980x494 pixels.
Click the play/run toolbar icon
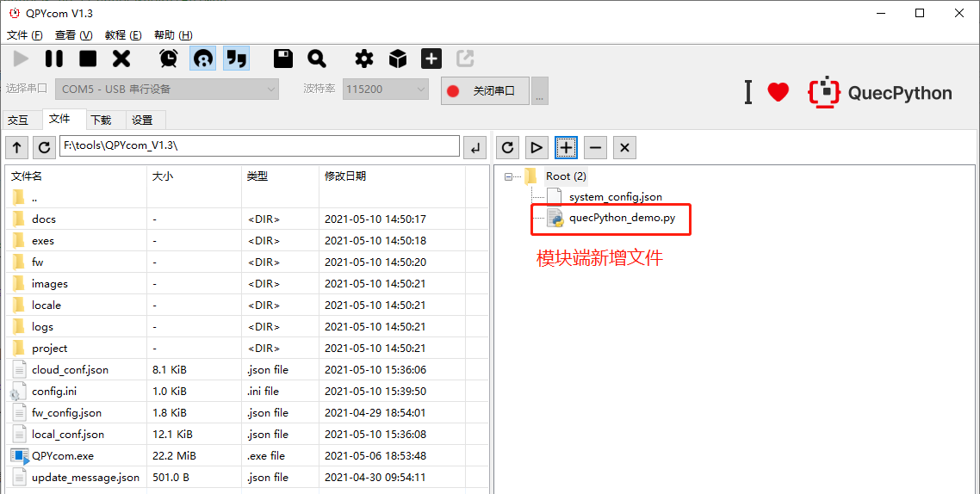[21, 59]
